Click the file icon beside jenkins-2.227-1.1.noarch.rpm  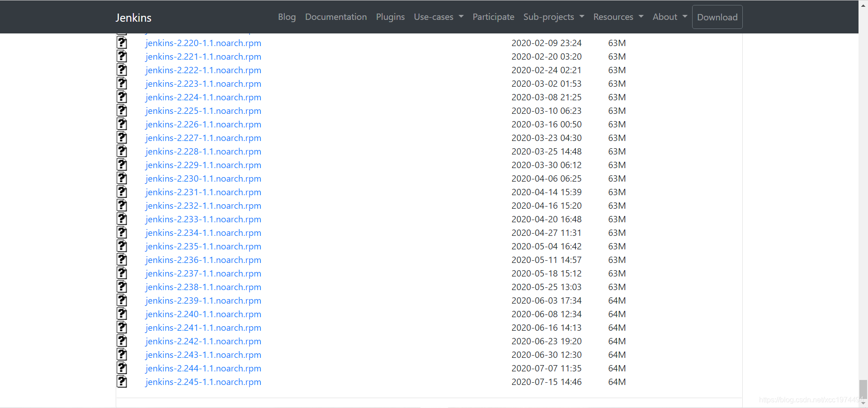[122, 138]
